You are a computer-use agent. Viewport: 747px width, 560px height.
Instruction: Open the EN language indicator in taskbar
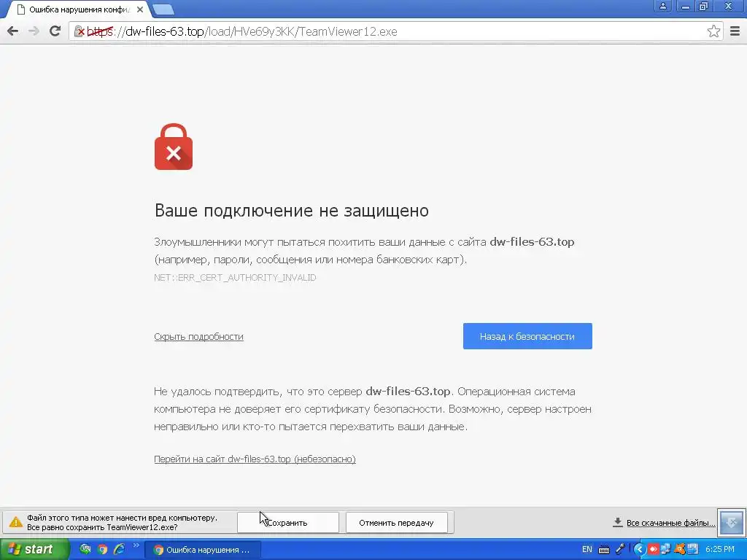pos(587,550)
